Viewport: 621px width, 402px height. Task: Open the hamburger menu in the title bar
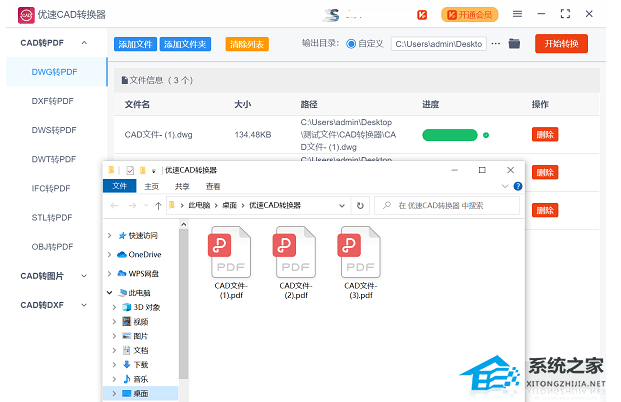point(517,14)
